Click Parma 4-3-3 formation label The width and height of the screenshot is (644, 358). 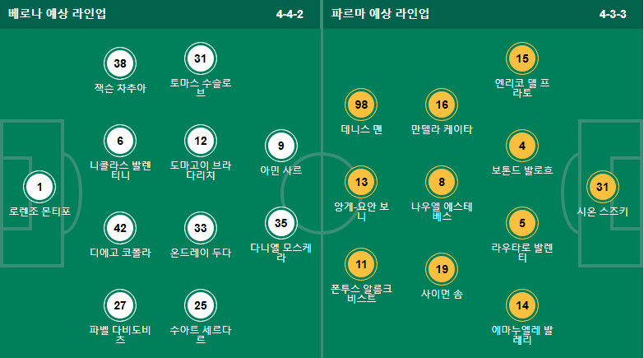(x=613, y=14)
